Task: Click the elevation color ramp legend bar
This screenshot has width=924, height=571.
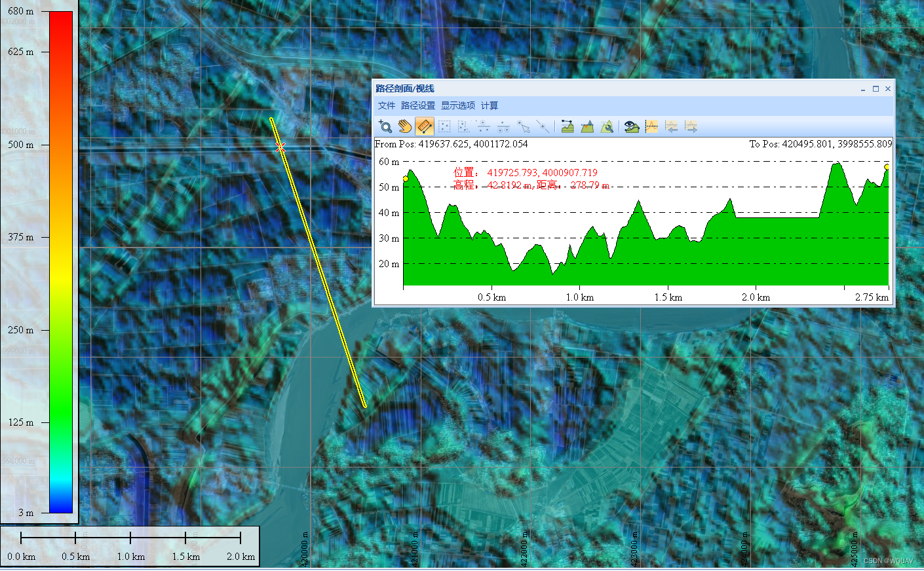Action: tap(61, 262)
